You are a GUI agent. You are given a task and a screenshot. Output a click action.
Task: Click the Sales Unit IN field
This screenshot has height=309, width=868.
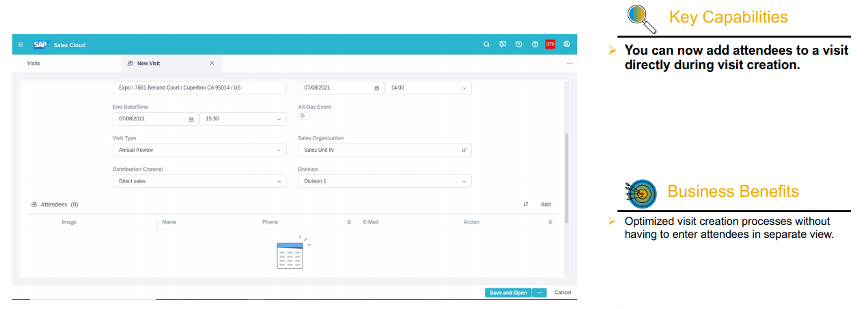pyautogui.click(x=384, y=150)
